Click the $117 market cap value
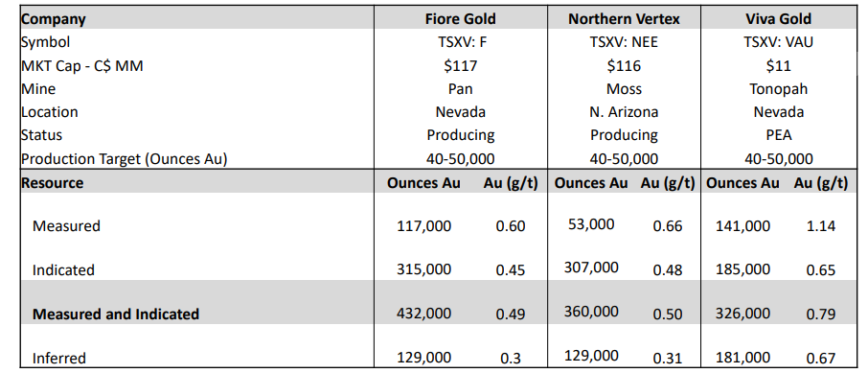Viewport: 868px width, 373px height. coord(460,66)
